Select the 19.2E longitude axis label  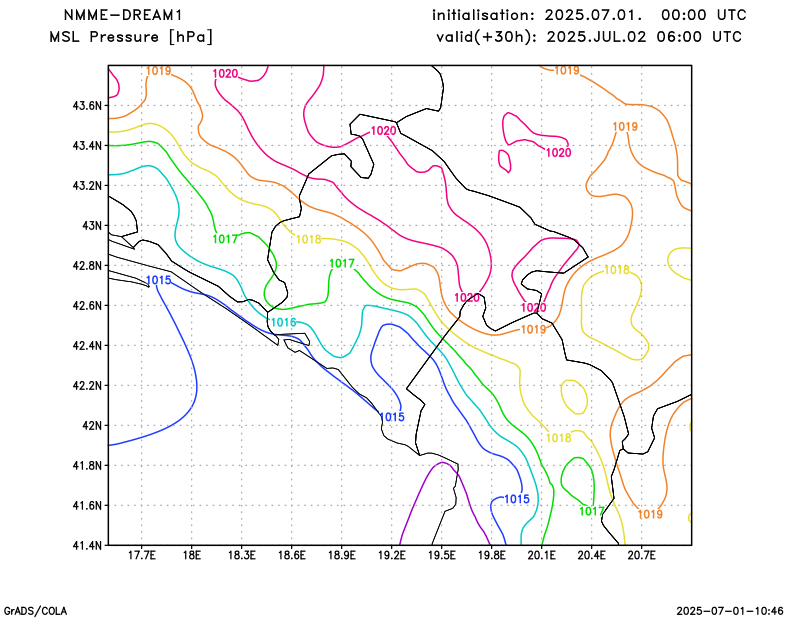(391, 555)
